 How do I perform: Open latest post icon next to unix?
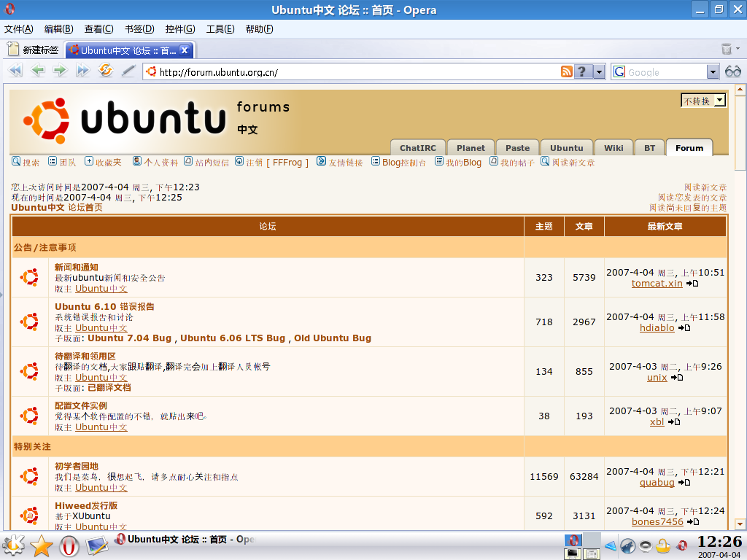tap(677, 378)
